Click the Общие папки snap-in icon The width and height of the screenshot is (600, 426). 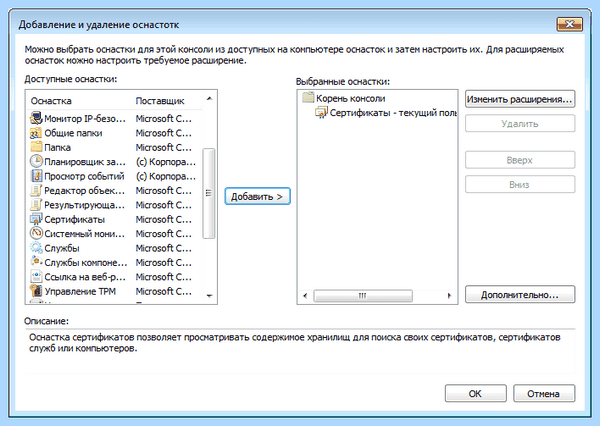coord(36,133)
